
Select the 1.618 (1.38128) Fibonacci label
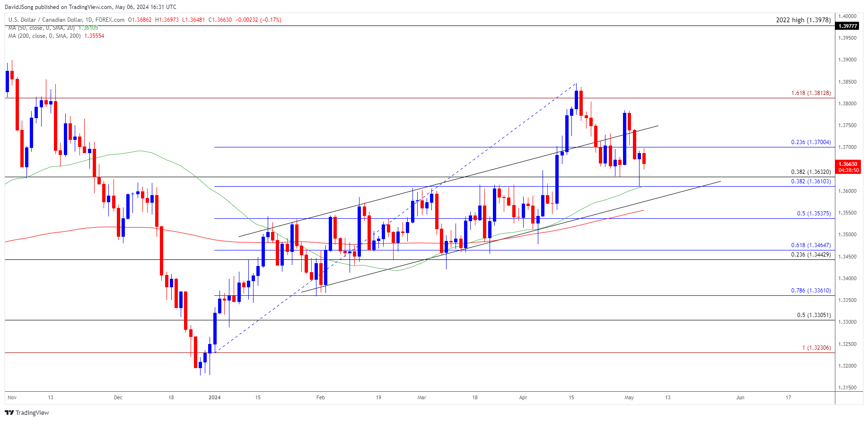[x=811, y=93]
